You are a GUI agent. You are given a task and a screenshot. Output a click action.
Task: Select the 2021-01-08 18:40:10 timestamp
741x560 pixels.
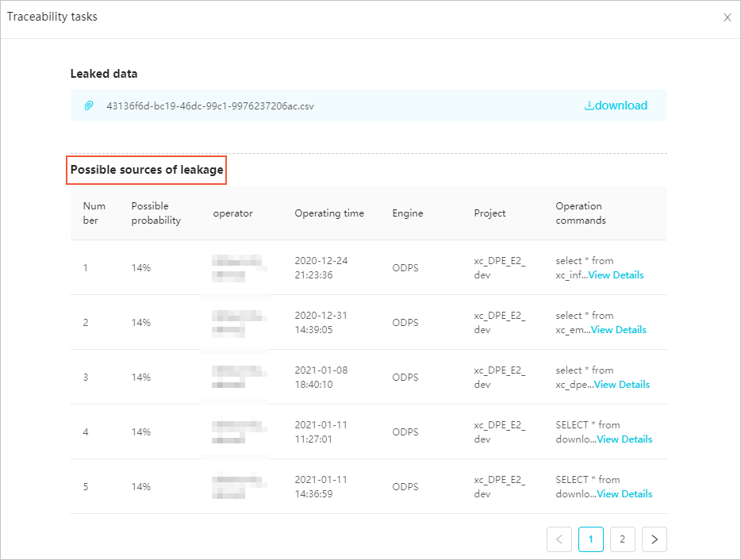(321, 378)
